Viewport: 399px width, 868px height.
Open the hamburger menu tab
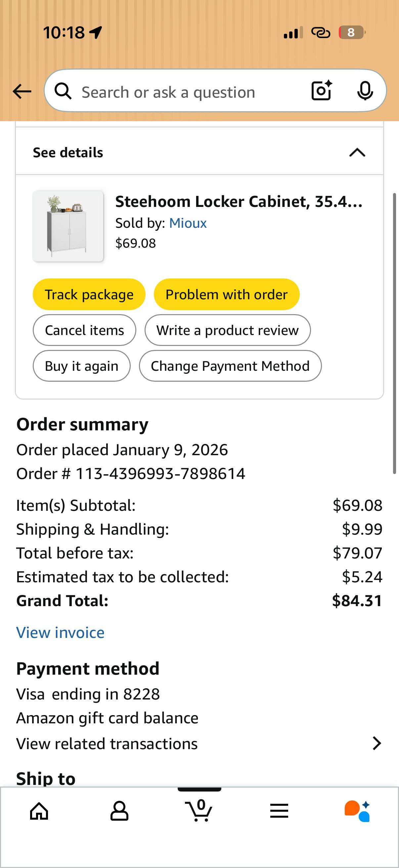click(x=279, y=811)
